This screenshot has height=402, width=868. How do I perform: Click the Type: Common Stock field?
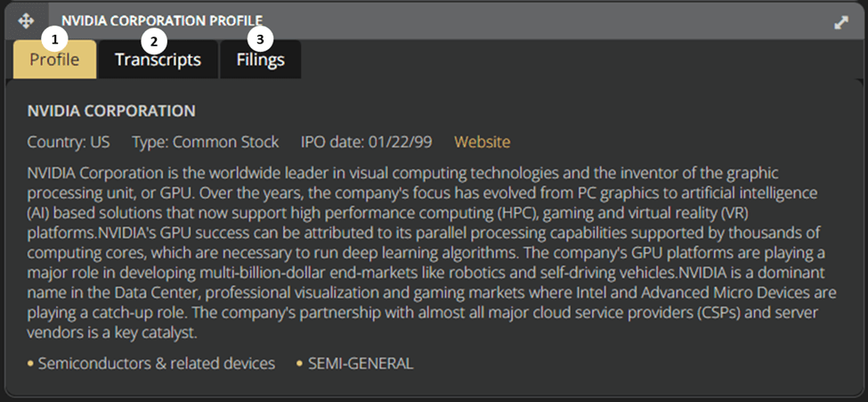tap(206, 142)
